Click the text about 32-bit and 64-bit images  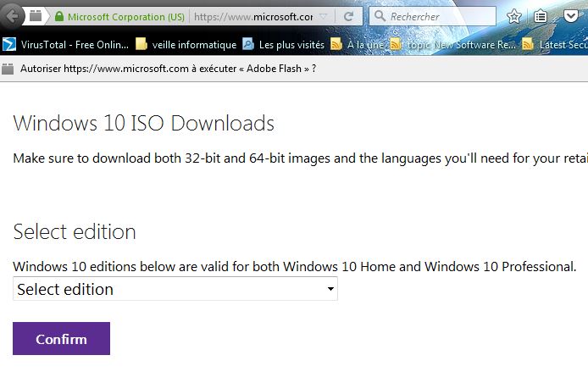pos(300,158)
